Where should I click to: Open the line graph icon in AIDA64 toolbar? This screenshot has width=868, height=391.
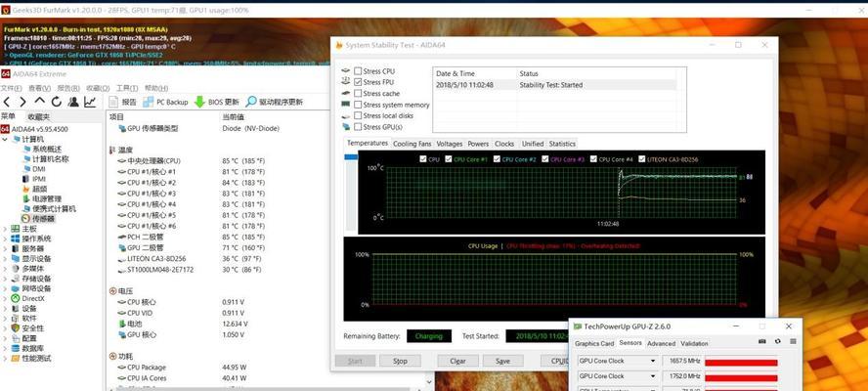click(90, 102)
